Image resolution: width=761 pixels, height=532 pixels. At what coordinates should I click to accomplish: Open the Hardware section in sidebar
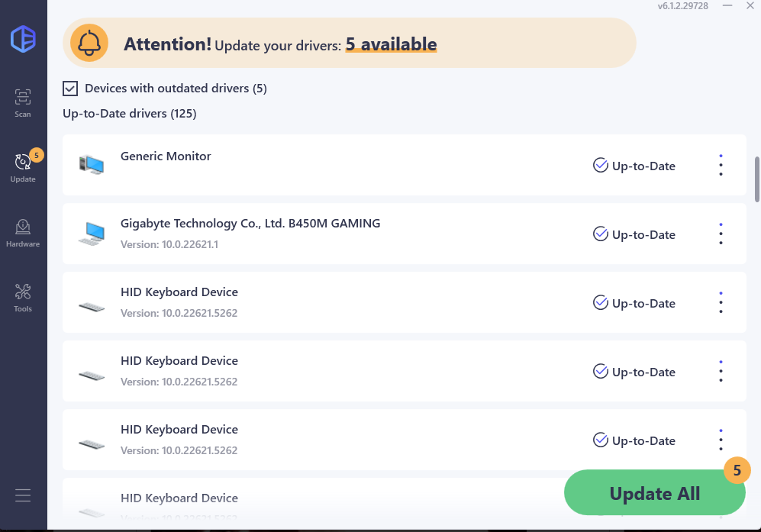click(x=23, y=233)
